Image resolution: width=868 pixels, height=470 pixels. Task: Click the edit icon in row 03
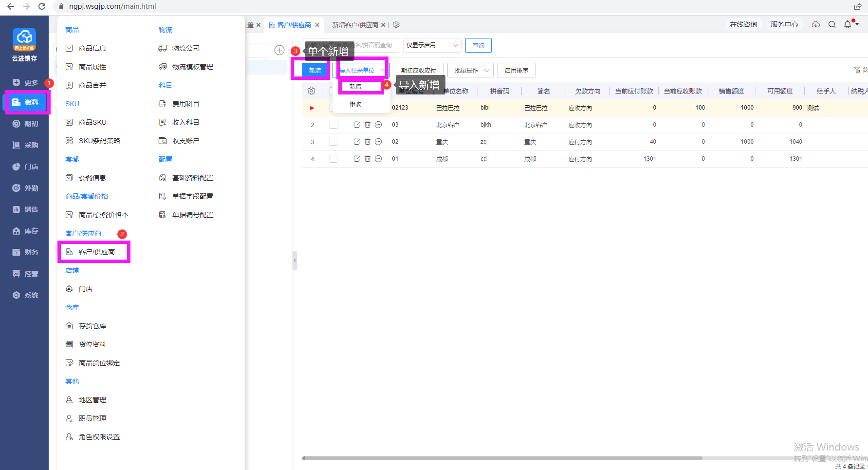[356, 125]
